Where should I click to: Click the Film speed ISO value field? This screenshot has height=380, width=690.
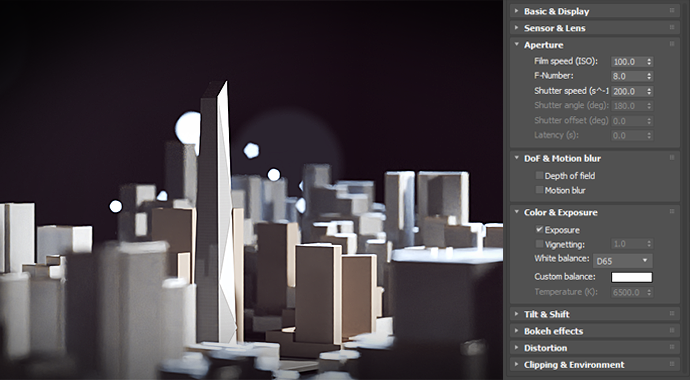pos(628,62)
